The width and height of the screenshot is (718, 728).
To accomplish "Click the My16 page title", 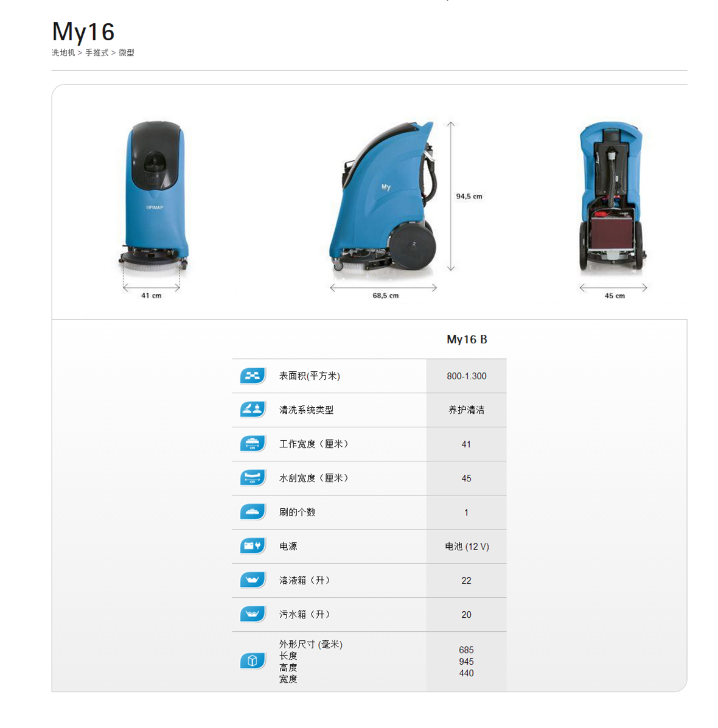I will coord(83,32).
